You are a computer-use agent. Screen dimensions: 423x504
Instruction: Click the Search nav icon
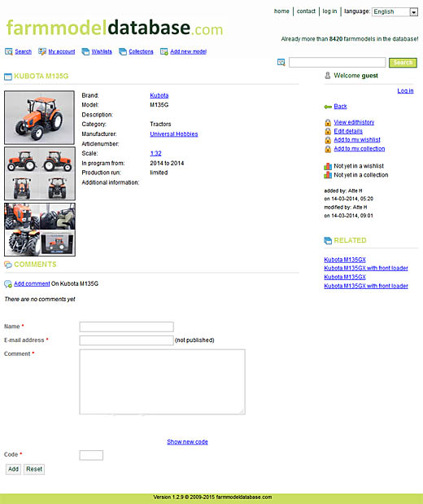point(9,51)
